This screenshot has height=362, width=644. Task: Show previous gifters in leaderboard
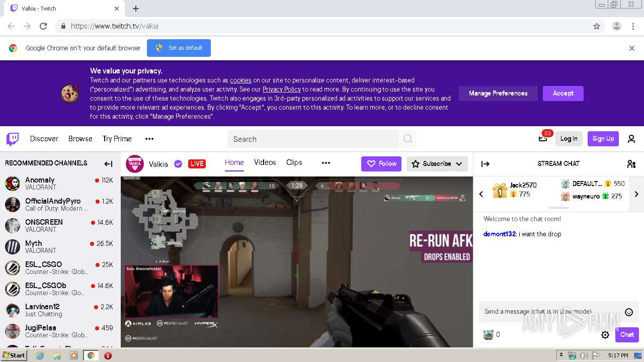click(x=481, y=194)
